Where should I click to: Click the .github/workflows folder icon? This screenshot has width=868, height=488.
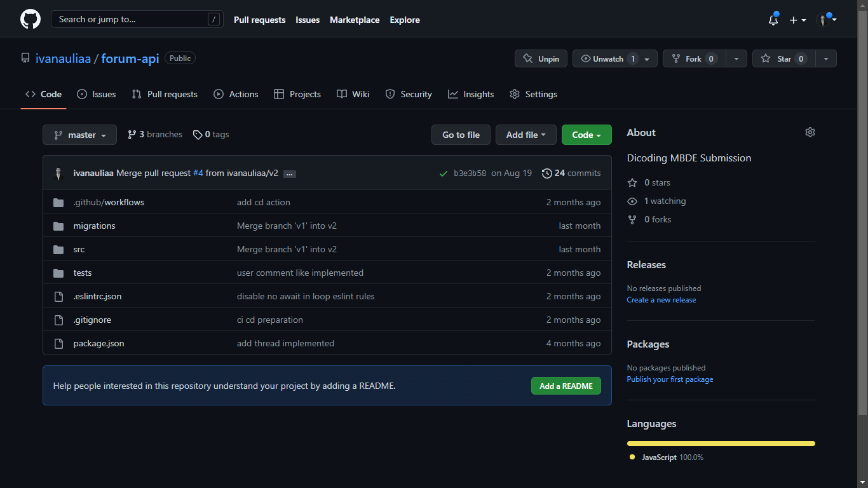58,202
